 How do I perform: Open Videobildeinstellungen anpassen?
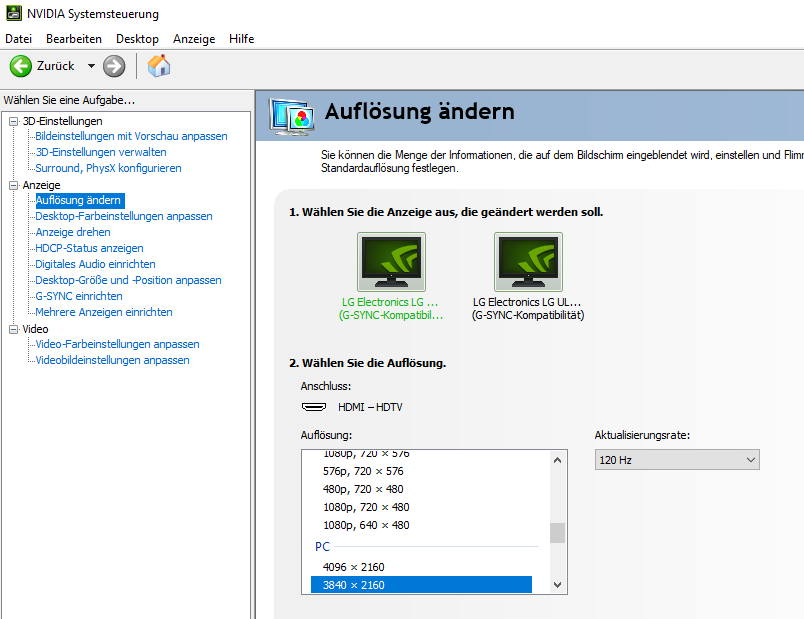[112, 360]
